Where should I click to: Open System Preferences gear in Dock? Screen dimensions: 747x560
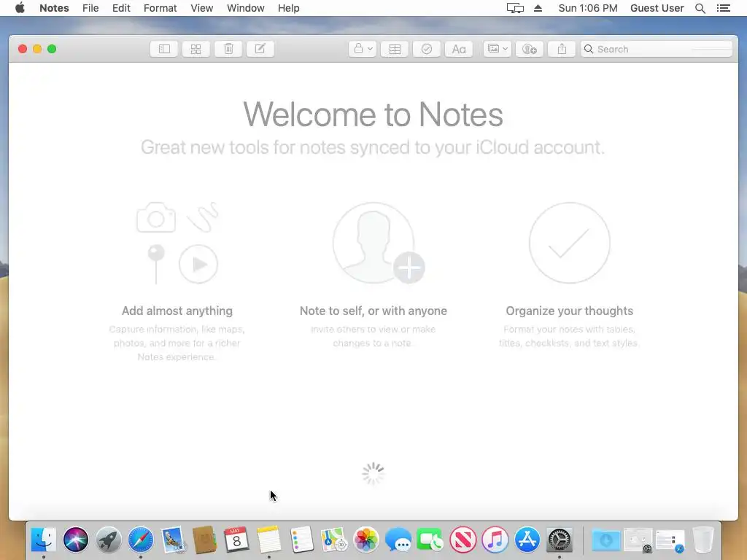pos(560,540)
